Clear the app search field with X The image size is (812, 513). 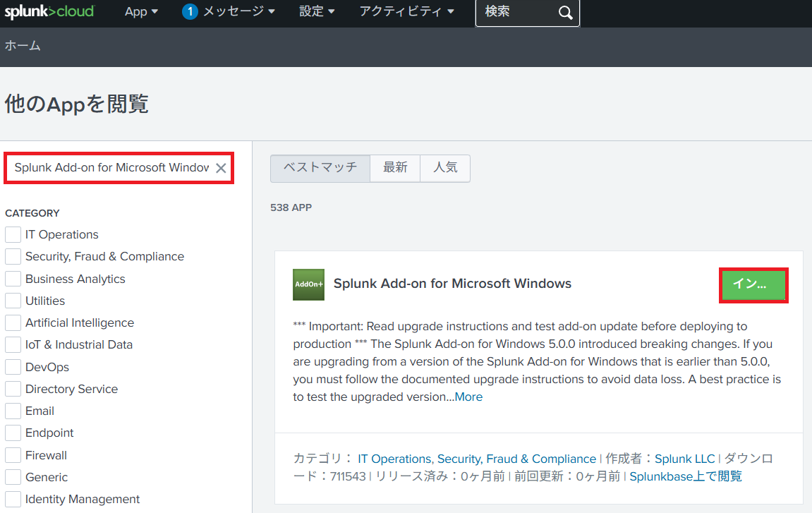coord(221,168)
